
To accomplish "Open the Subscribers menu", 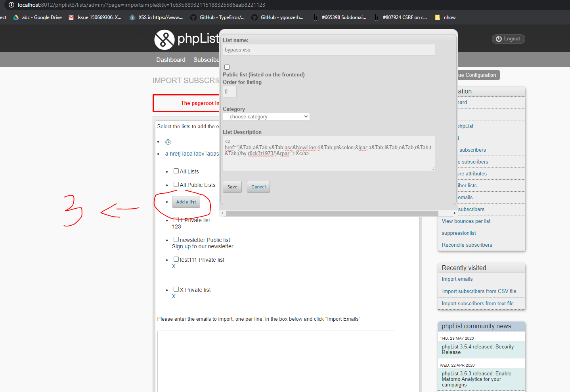I will [x=206, y=60].
